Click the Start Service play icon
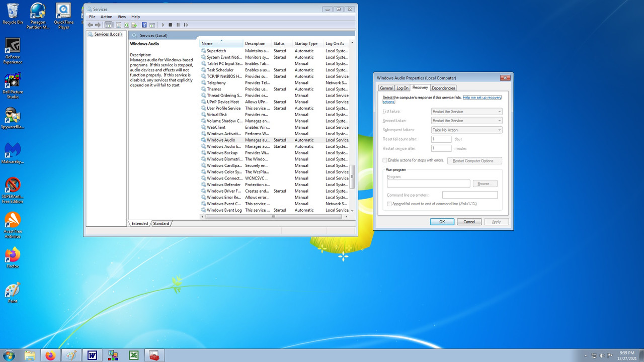644x362 pixels. coord(163,25)
